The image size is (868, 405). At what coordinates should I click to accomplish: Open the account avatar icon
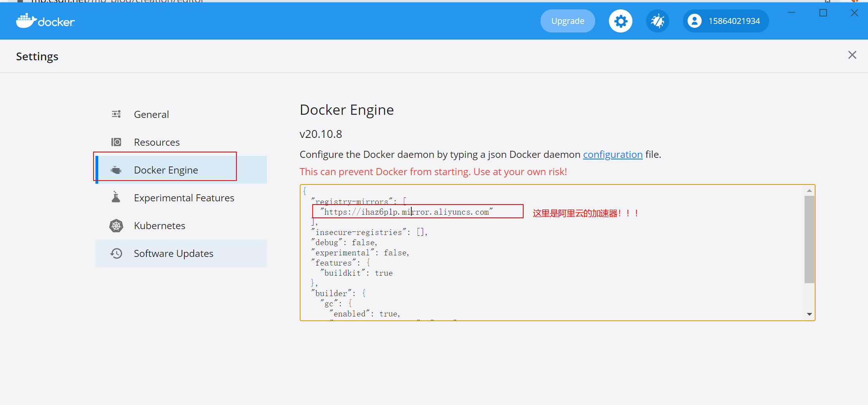[x=695, y=21]
